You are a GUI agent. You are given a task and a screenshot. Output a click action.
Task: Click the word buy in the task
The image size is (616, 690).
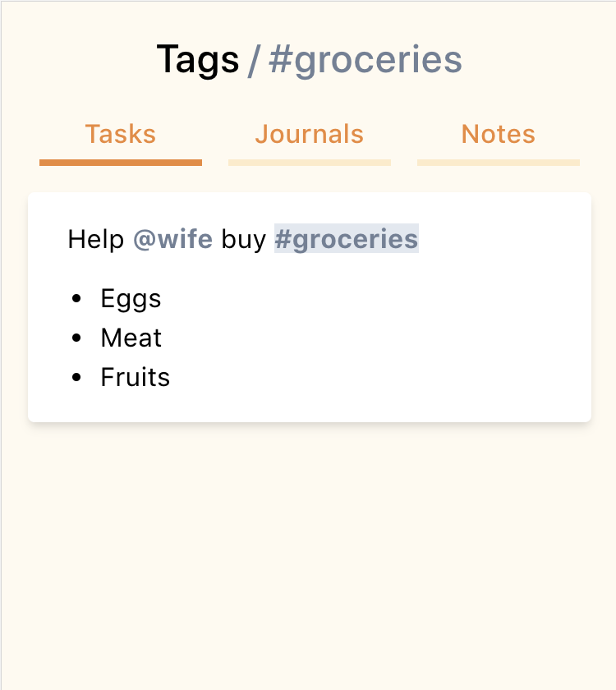point(243,239)
